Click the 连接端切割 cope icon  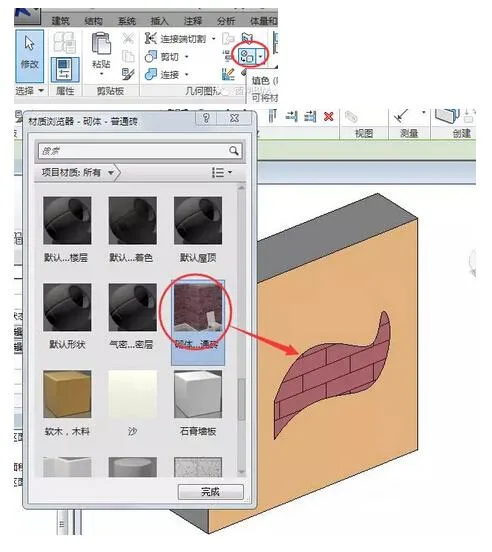tap(151, 38)
